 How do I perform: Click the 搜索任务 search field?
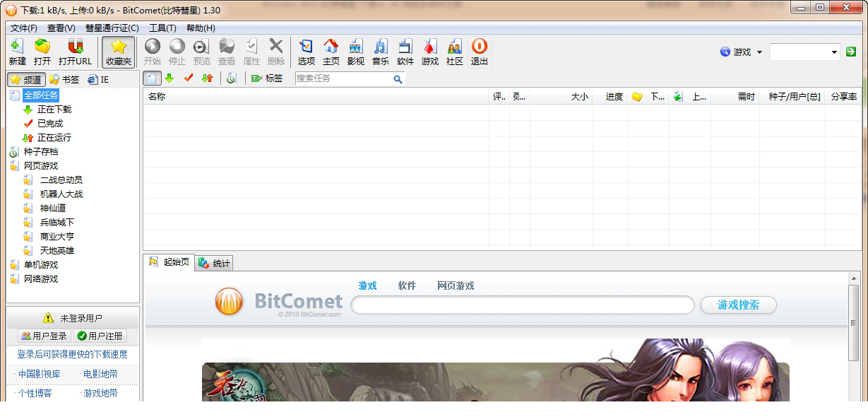tap(344, 78)
